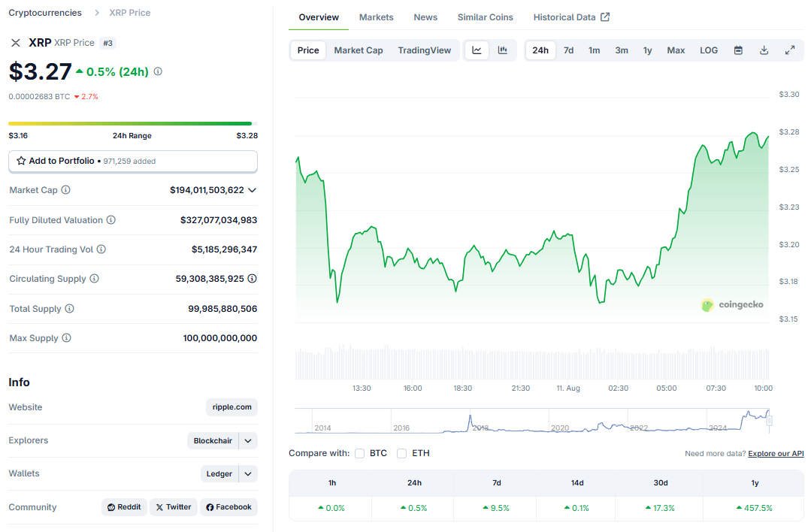This screenshot has width=811, height=532.
Task: Select 7d time range
Action: pyautogui.click(x=568, y=50)
